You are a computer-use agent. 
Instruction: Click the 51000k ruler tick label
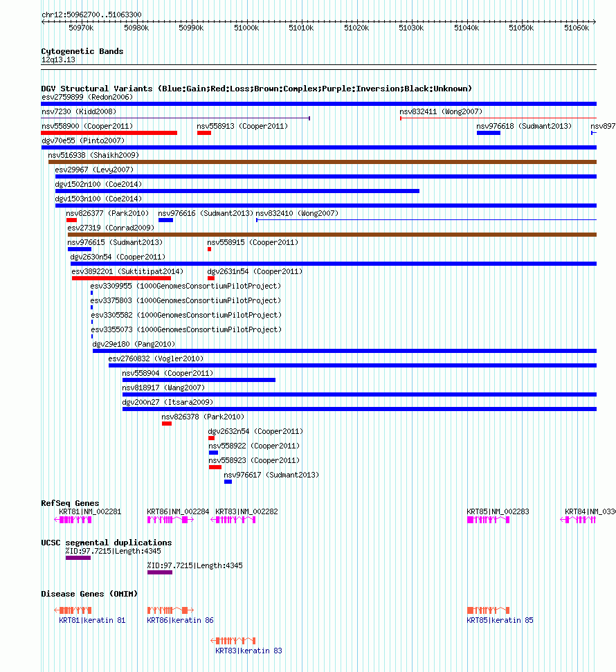pyautogui.click(x=246, y=28)
